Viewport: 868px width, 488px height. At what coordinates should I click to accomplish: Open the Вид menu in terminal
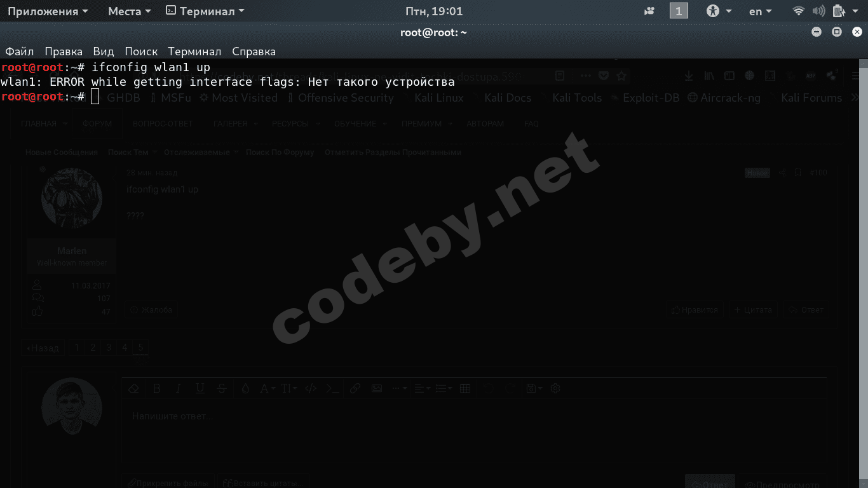(104, 51)
